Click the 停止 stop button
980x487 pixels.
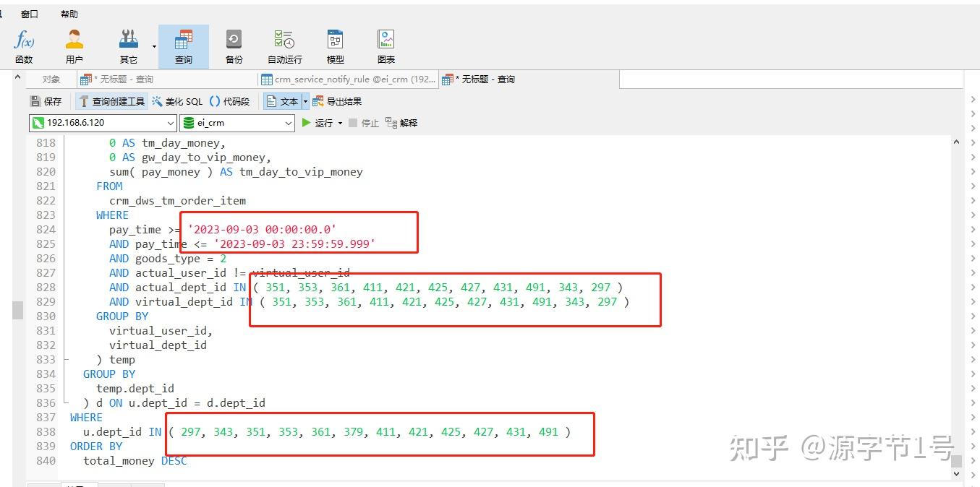[x=364, y=123]
